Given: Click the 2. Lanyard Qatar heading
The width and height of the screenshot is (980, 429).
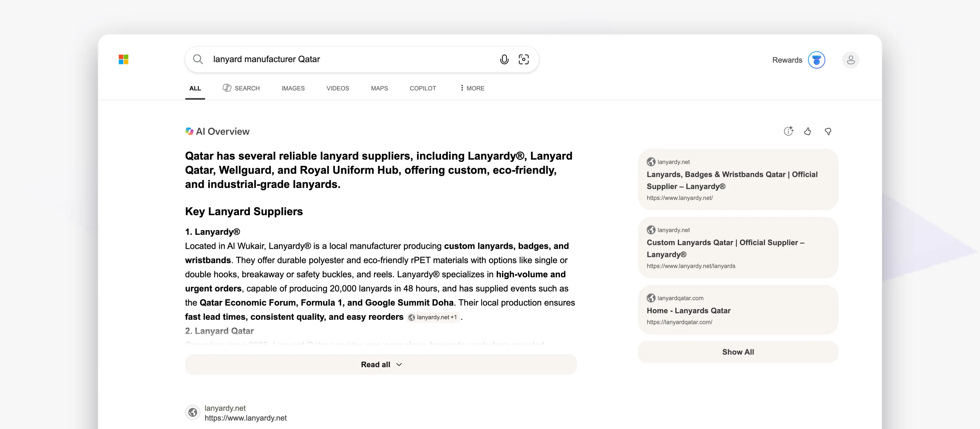Looking at the screenshot, I should [219, 331].
